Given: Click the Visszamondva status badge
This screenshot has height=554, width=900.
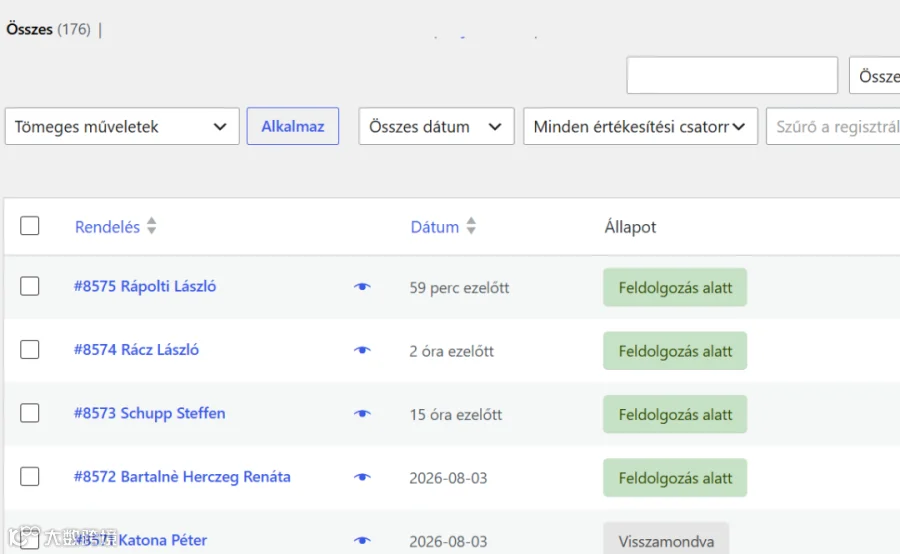Looking at the screenshot, I should point(666,539).
